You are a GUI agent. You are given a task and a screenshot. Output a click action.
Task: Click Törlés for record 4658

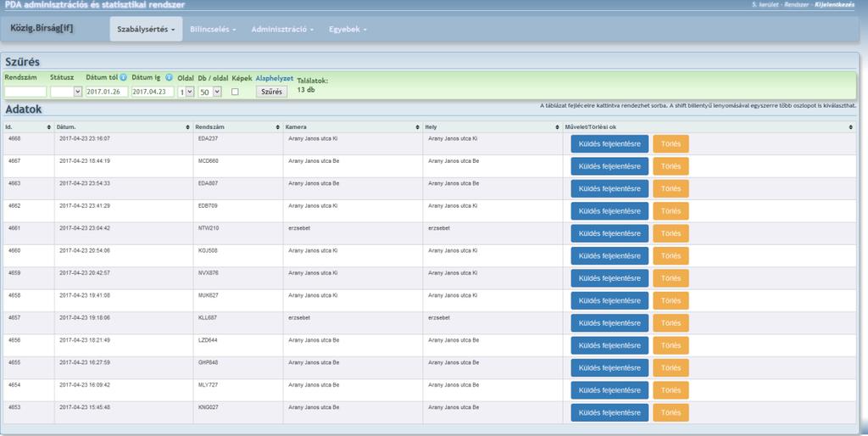pos(671,301)
